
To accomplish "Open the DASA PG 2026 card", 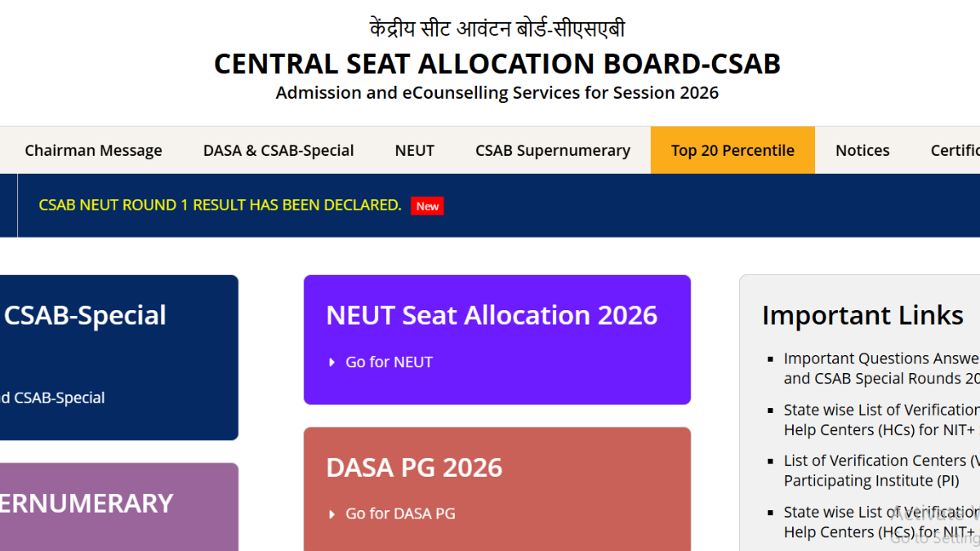I will point(497,489).
